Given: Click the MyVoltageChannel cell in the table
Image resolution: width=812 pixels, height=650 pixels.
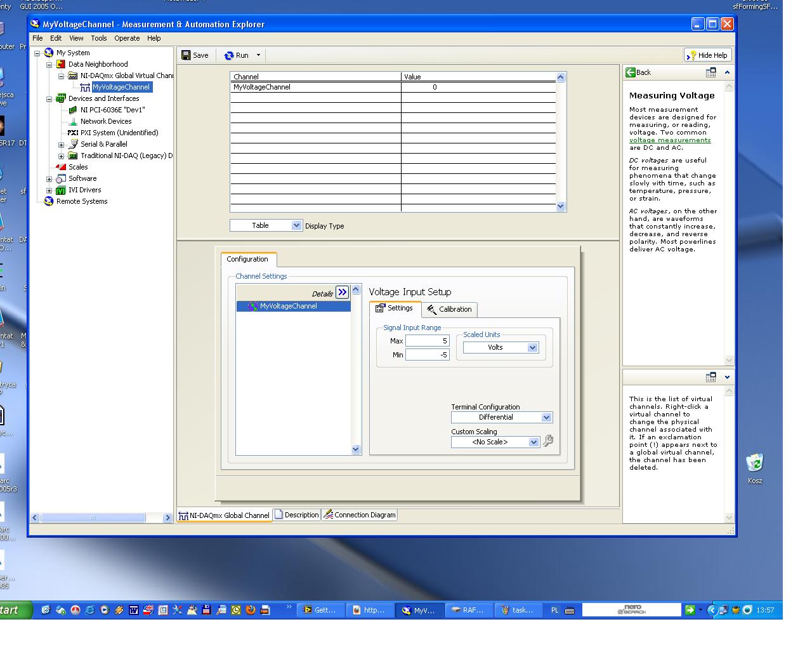Looking at the screenshot, I should tap(316, 87).
